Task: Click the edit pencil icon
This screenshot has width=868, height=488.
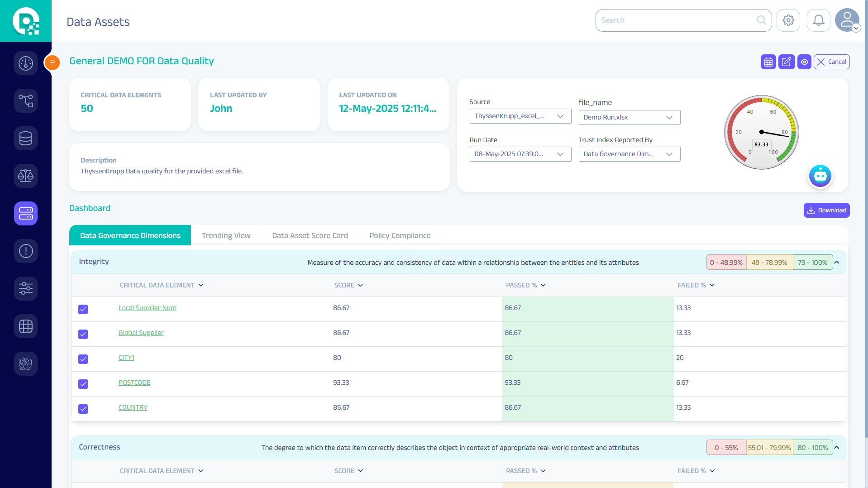Action: (786, 62)
